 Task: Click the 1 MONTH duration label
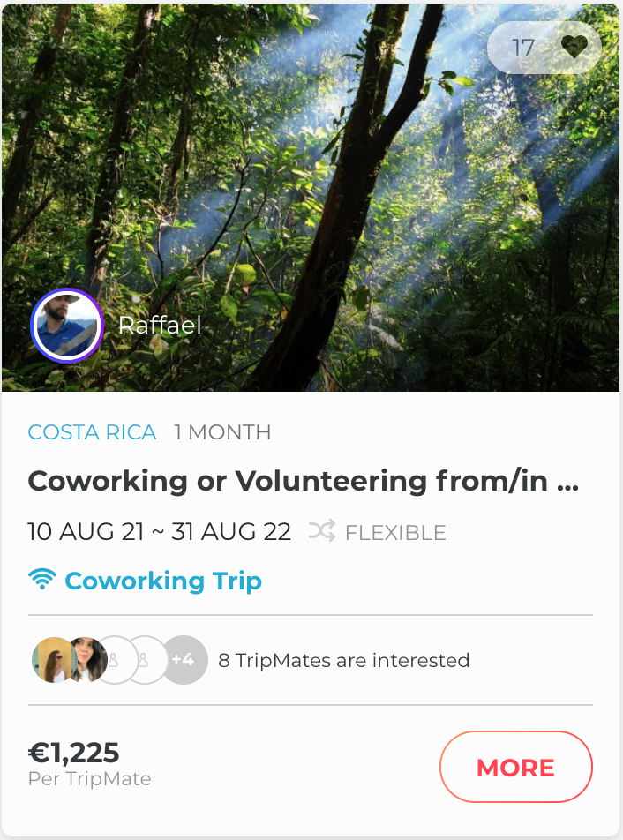coord(222,432)
